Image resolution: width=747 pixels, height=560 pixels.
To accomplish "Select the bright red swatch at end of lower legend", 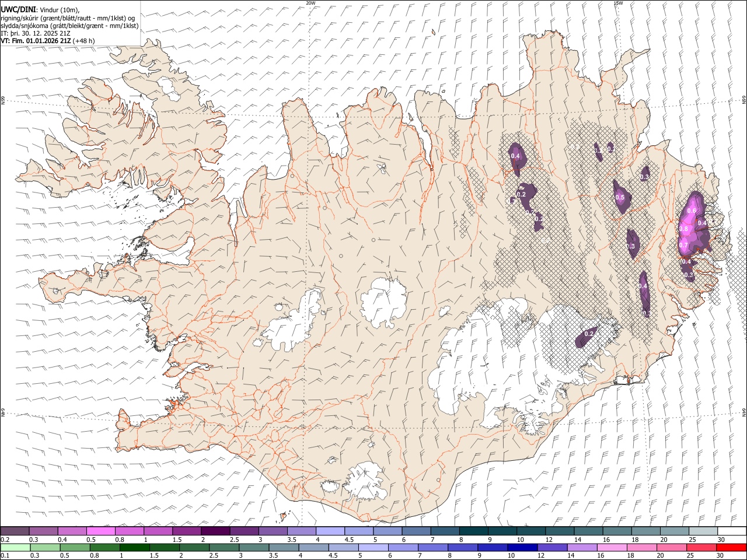I will click(x=731, y=547).
